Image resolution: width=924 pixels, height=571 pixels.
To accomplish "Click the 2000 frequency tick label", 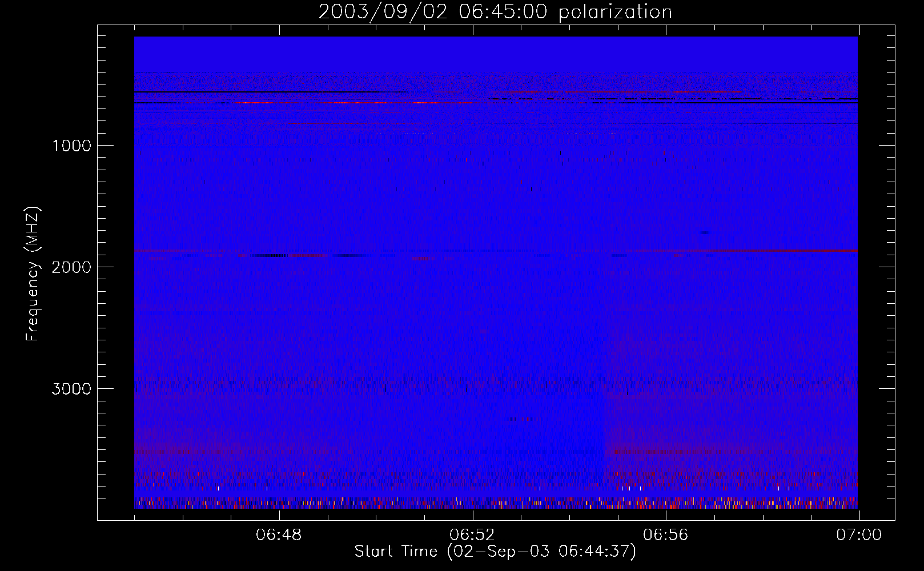I will 71,267.
